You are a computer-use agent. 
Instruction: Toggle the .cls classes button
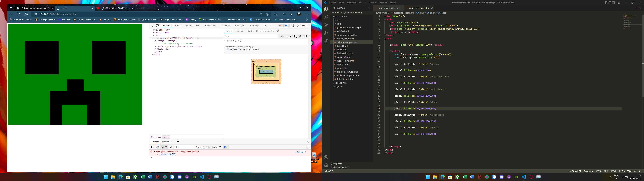pos(289,36)
